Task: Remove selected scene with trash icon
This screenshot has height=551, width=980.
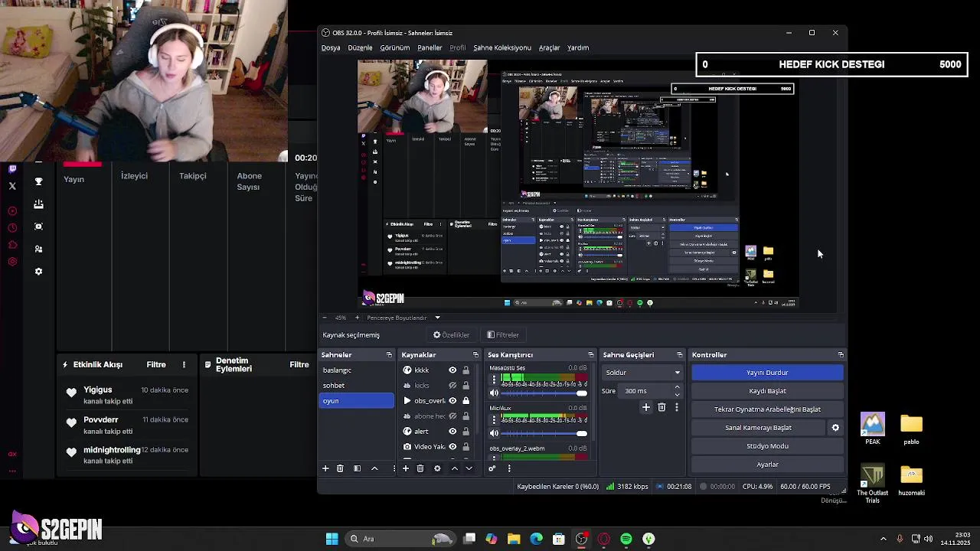Action: click(x=340, y=468)
